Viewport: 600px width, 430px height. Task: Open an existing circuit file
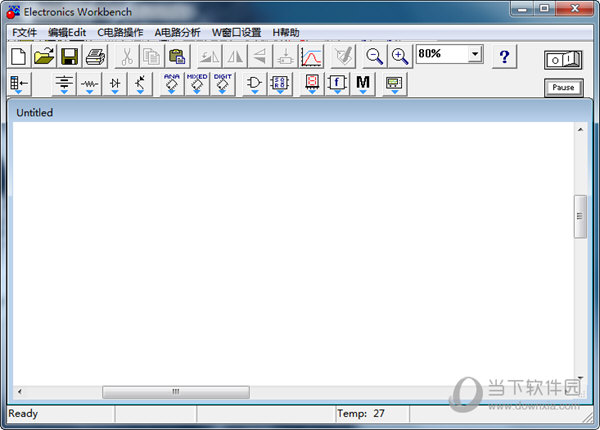[44, 56]
